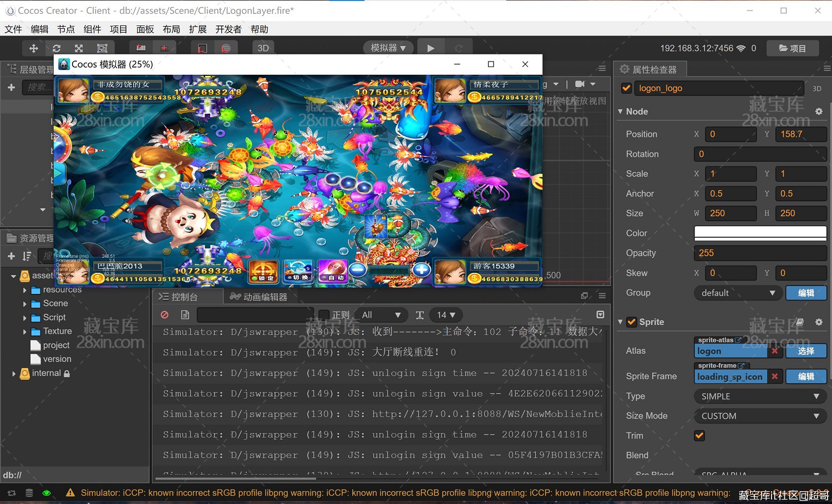The image size is (832, 504).
Task: Open Sprite component help document icon
Action: [800, 322]
